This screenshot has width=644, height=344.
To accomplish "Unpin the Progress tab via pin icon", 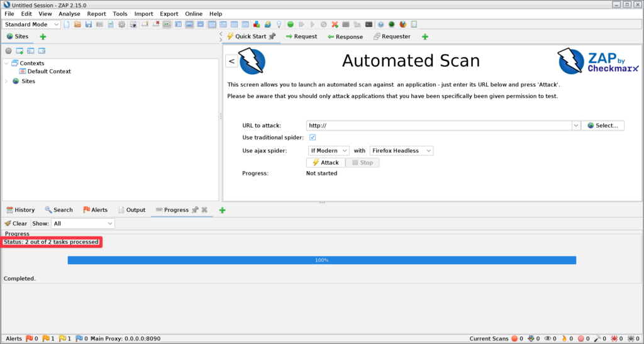I will click(x=195, y=210).
